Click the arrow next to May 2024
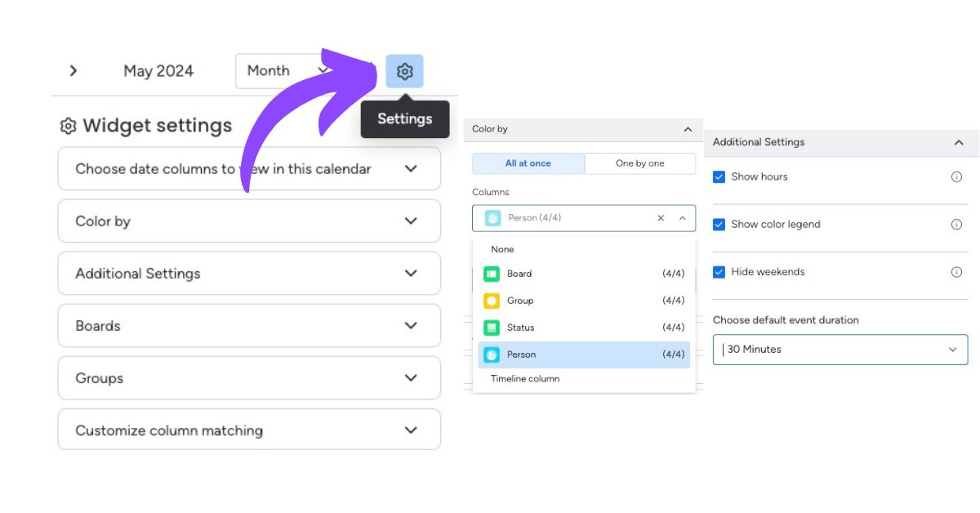The width and height of the screenshot is (980, 513). [73, 71]
